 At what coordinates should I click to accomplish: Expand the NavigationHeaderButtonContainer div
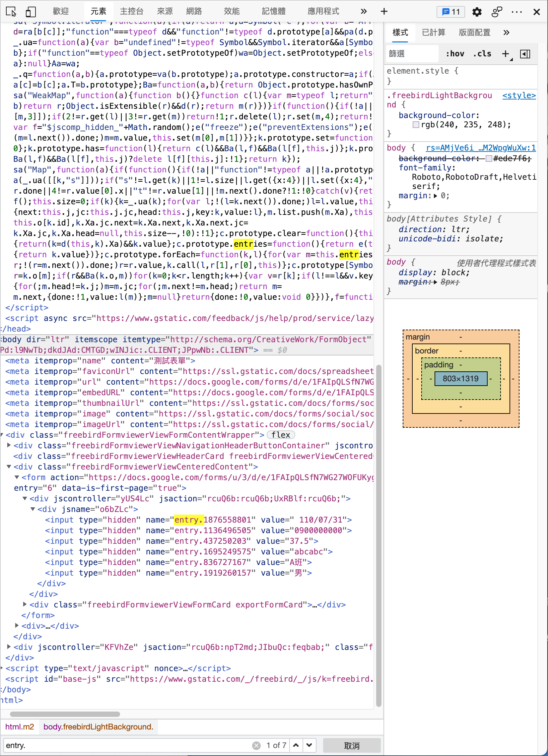(9, 445)
